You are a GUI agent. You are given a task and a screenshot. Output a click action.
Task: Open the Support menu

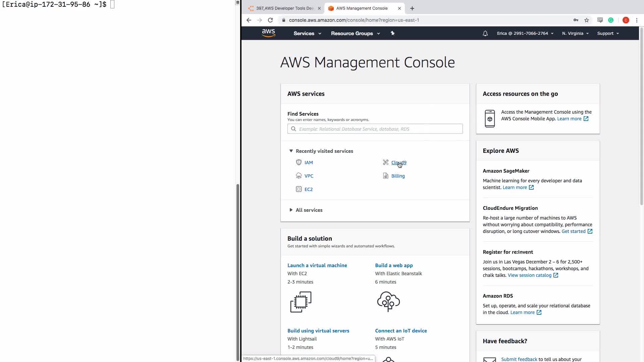(x=607, y=34)
